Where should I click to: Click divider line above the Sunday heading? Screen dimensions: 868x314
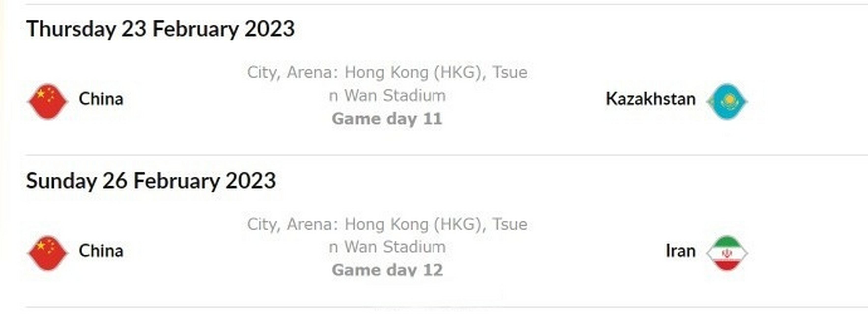coord(438,155)
